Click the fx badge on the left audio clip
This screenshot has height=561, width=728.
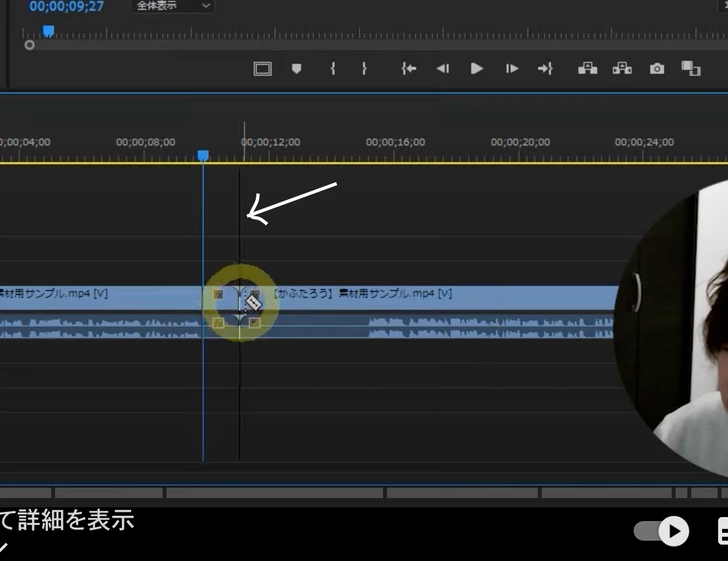click(218, 322)
